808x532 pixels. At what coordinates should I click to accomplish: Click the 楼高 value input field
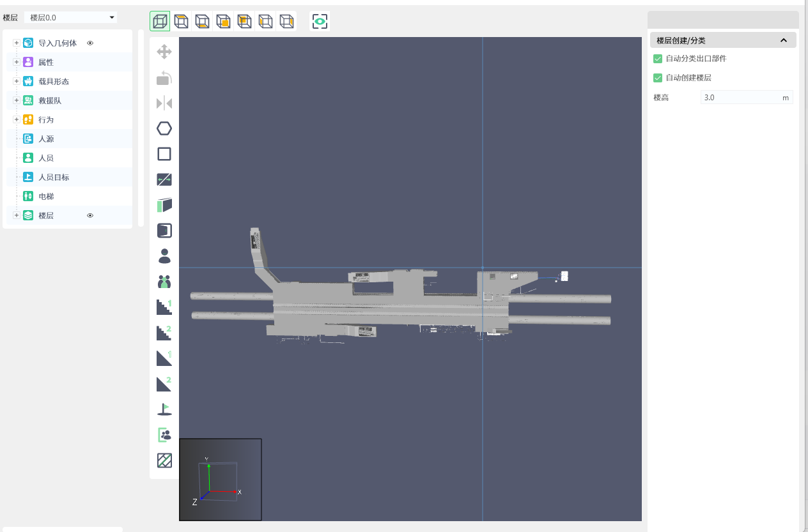point(747,98)
